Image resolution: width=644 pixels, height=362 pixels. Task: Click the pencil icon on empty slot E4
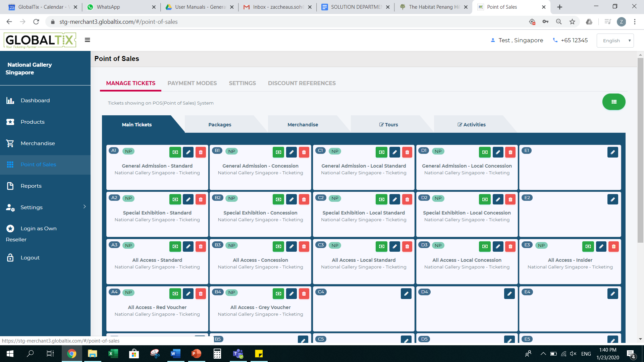pyautogui.click(x=613, y=294)
